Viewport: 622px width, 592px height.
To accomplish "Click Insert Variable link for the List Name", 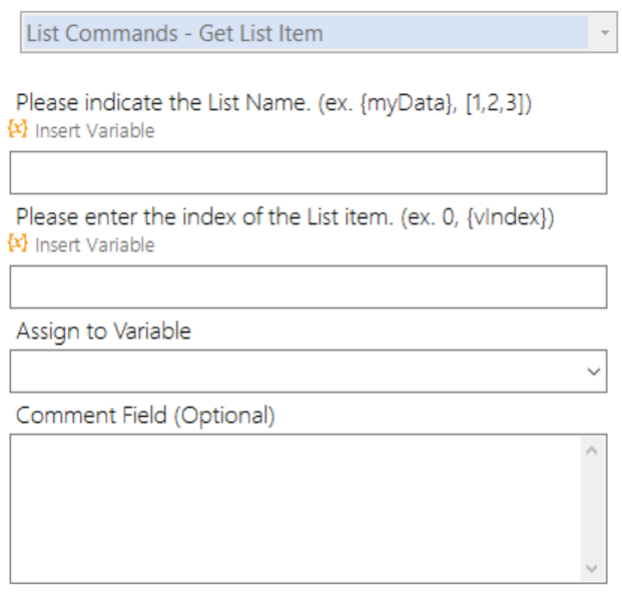I will 94,131.
